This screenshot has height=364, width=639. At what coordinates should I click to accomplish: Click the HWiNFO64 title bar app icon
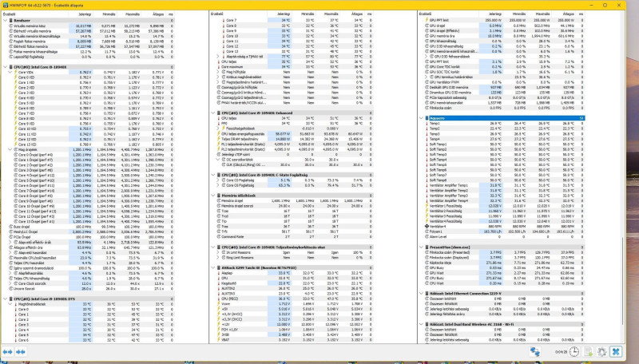pyautogui.click(x=5, y=6)
